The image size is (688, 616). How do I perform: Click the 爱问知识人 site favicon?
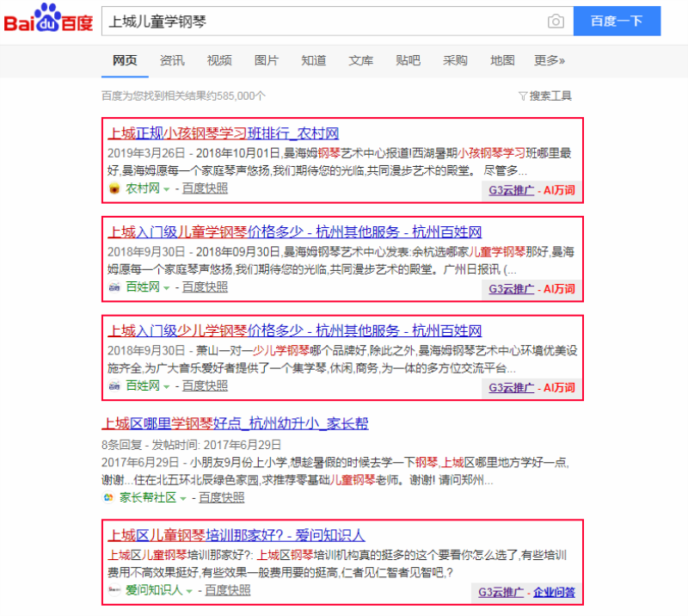(x=114, y=589)
